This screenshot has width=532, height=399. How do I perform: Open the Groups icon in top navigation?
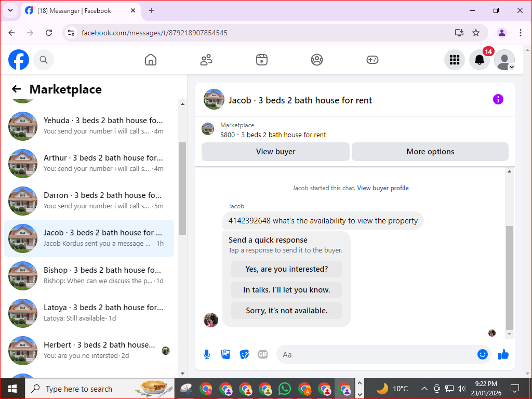click(x=317, y=60)
